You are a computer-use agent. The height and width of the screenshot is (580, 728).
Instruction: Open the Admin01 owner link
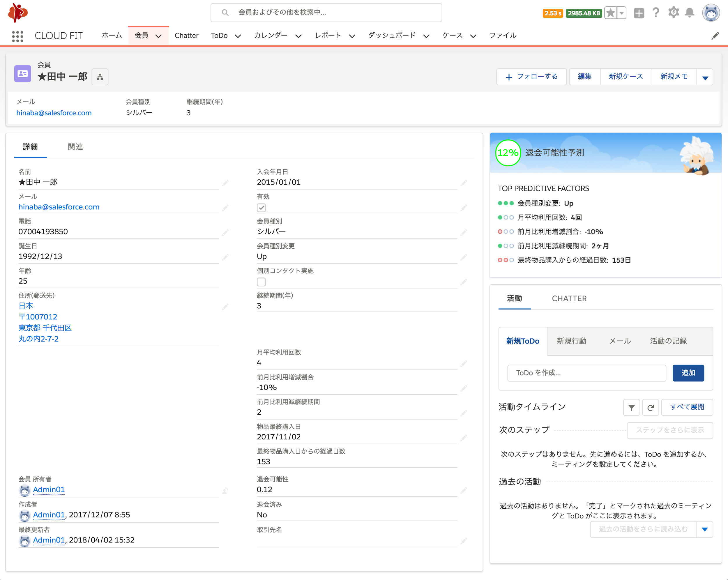point(49,489)
